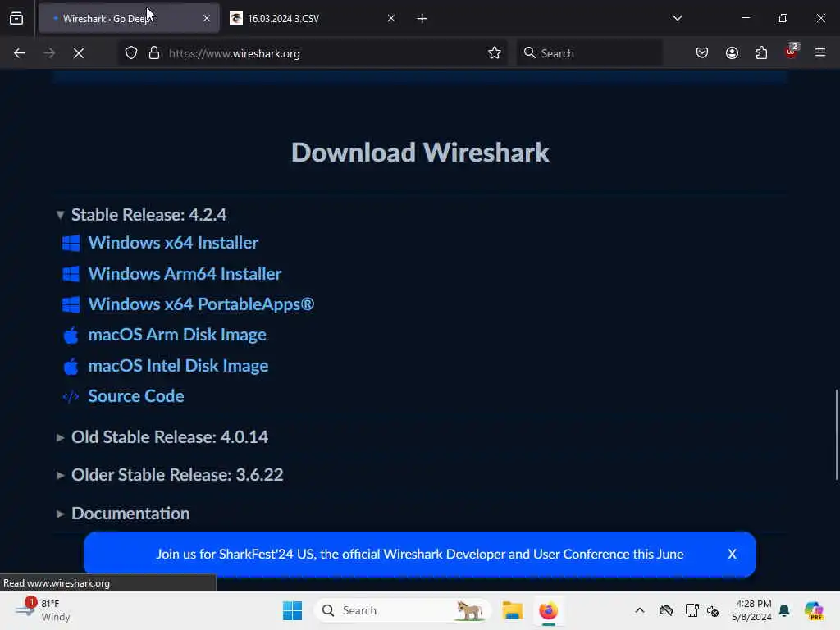Click the network display tray icon
This screenshot has height=630, width=840.
(x=692, y=610)
